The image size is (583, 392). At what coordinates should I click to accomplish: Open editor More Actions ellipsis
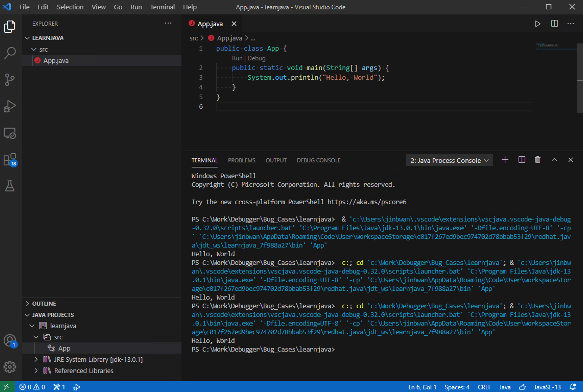(571, 24)
